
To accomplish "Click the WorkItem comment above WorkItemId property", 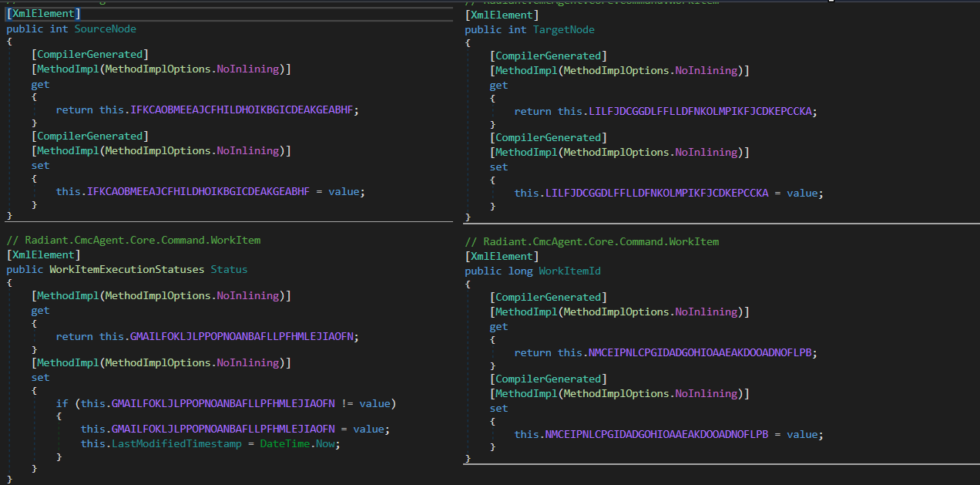I will point(592,241).
